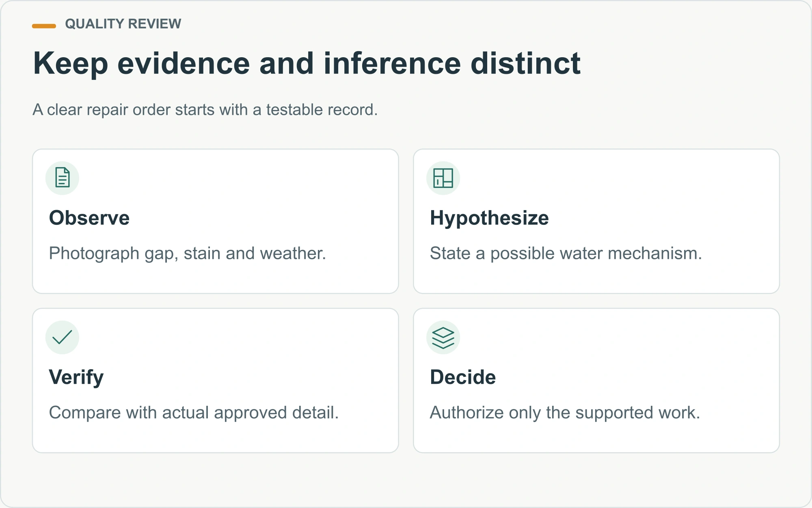Click the checkmark icon above Verify
812x508 pixels.
pos(62,337)
